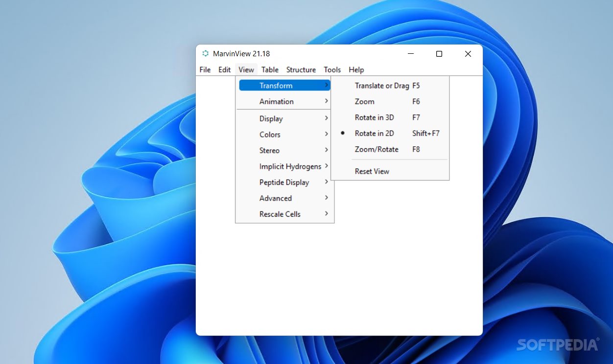Expand the Display submenu
Viewport: 613px width, 364px height.
[x=285, y=118]
